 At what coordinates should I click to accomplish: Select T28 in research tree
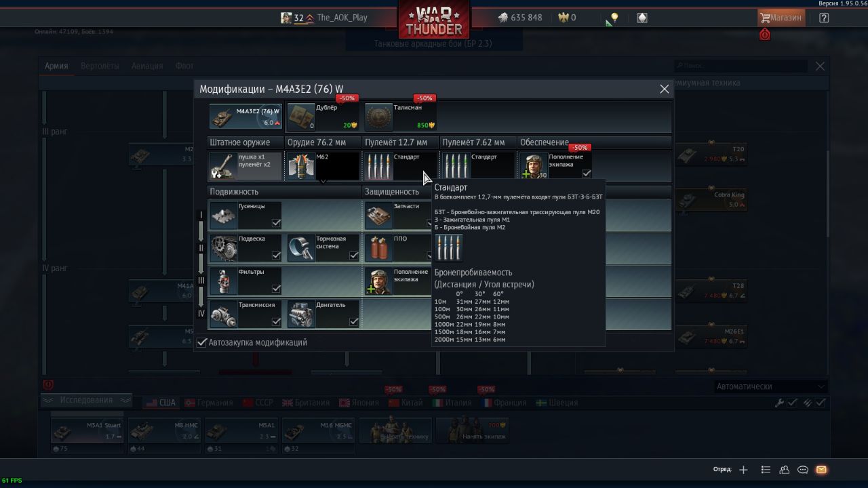[x=711, y=291]
